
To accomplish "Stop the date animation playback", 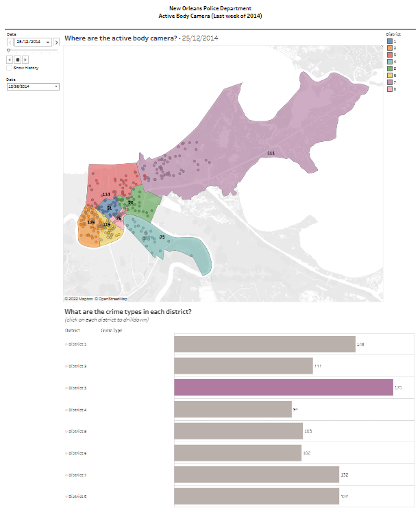I will (x=17, y=60).
